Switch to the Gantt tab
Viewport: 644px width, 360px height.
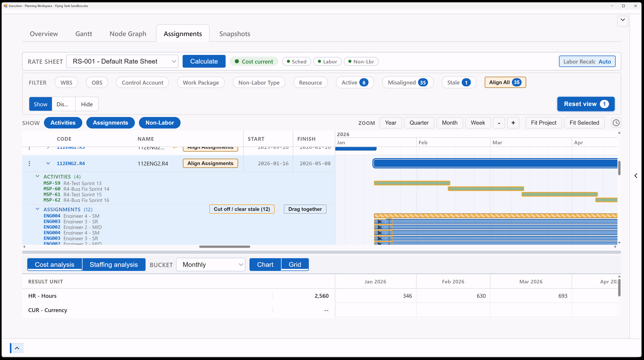tap(84, 34)
